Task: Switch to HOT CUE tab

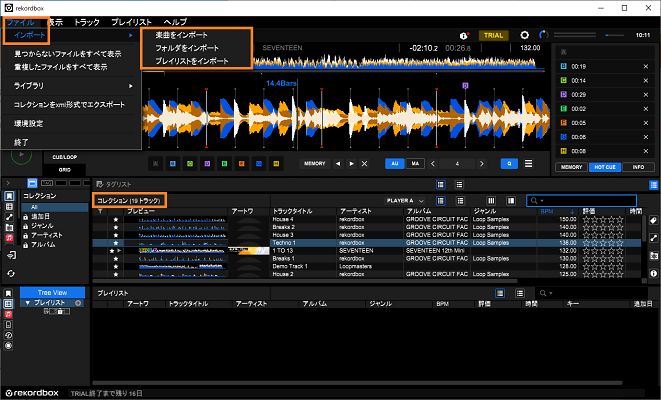Action: 605,167
